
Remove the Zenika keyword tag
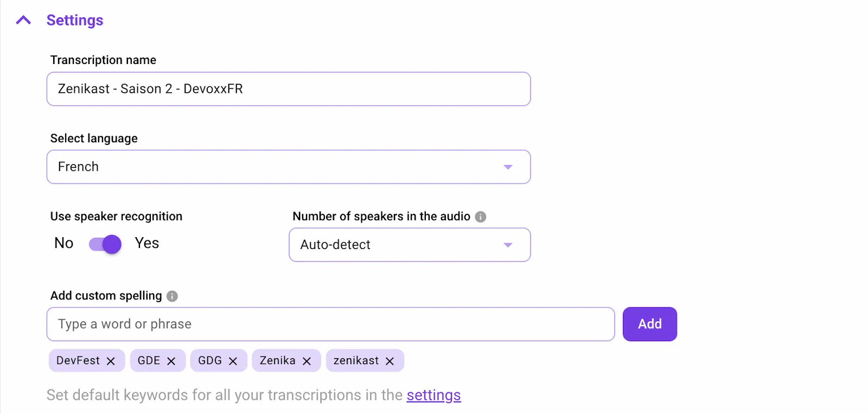pyautogui.click(x=307, y=360)
